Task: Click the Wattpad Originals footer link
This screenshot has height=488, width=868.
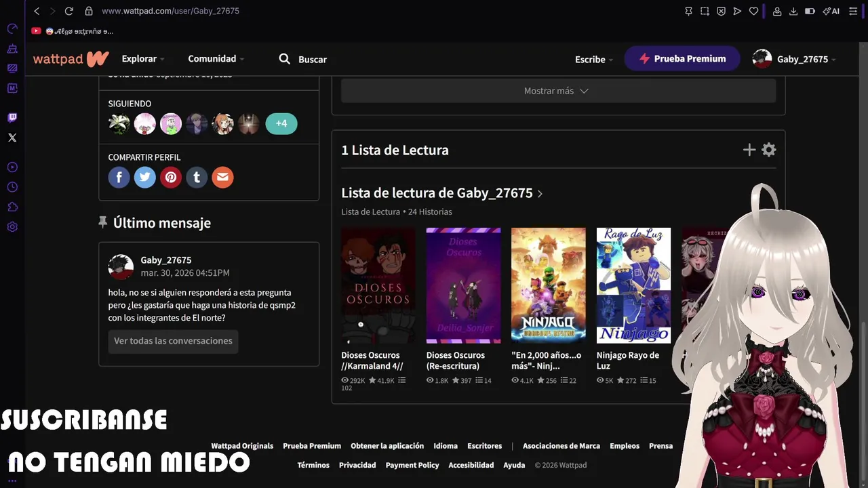Action: (x=242, y=446)
